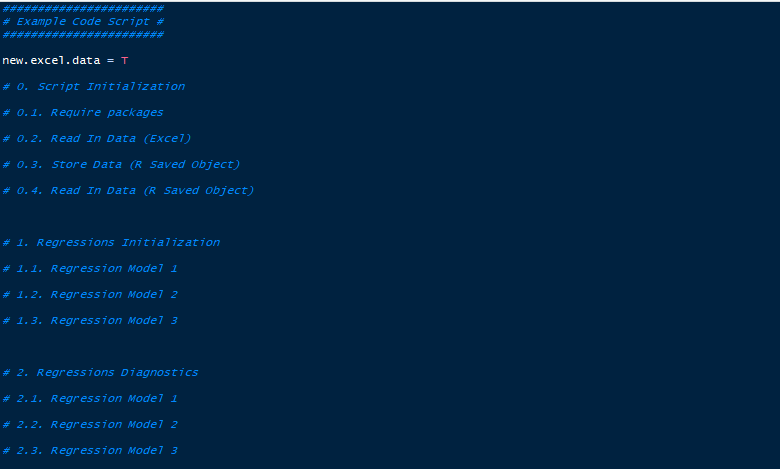Click the '1. Regressions Initialization' heading

(111, 243)
